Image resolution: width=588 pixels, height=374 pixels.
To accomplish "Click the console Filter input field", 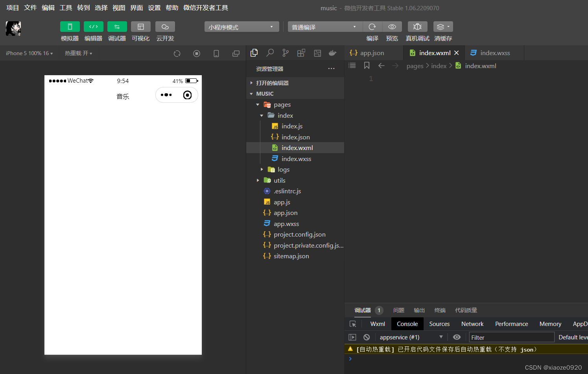I will tap(512, 337).
